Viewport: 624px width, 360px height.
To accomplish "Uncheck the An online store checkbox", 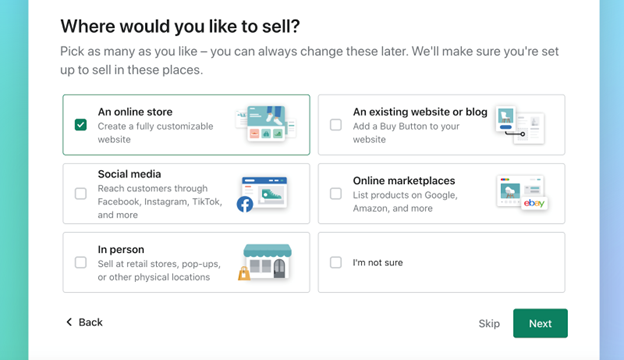I will (81, 125).
